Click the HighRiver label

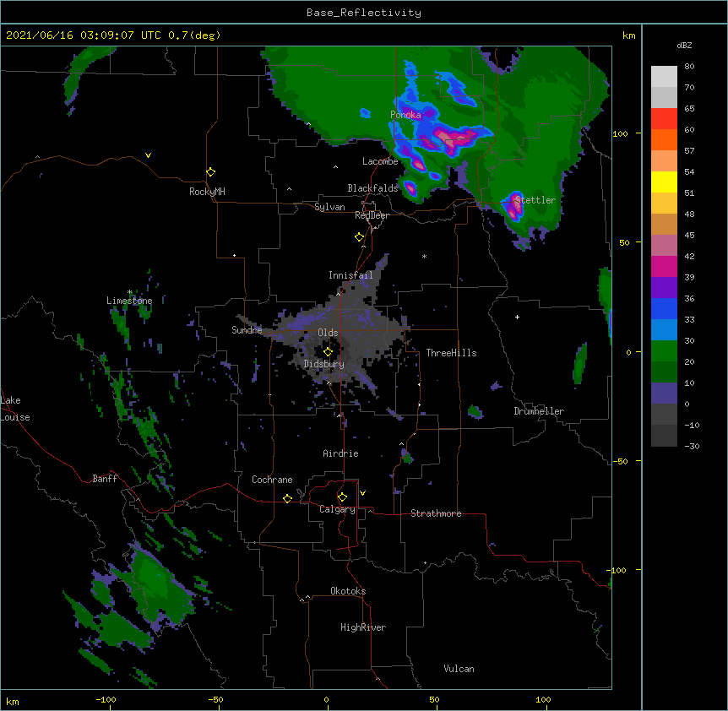[x=363, y=627]
